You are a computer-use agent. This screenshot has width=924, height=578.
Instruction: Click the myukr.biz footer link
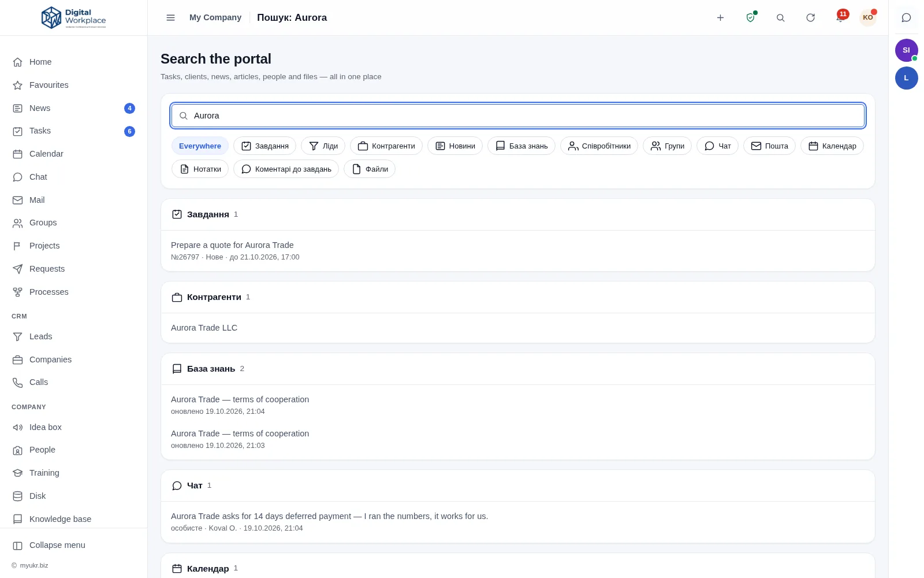[x=34, y=565]
